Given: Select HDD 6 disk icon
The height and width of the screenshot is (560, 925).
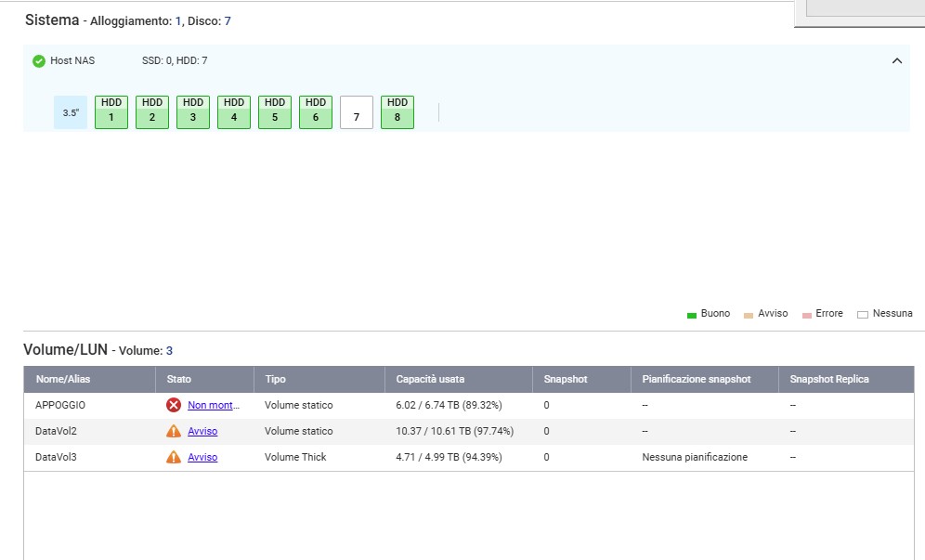Looking at the screenshot, I should point(316,111).
